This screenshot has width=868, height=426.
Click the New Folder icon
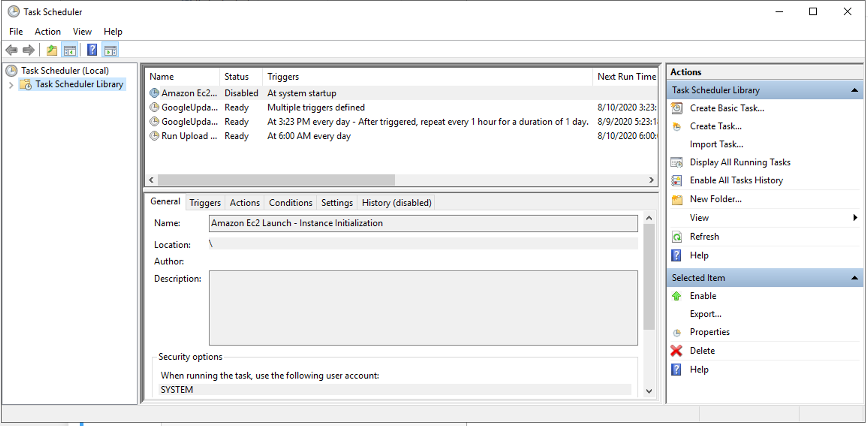[677, 199]
